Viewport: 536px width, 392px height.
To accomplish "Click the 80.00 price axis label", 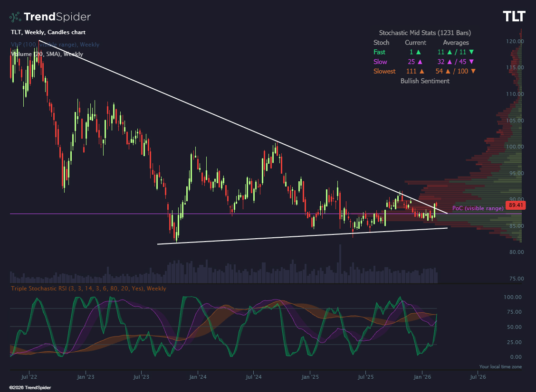I will point(516,252).
